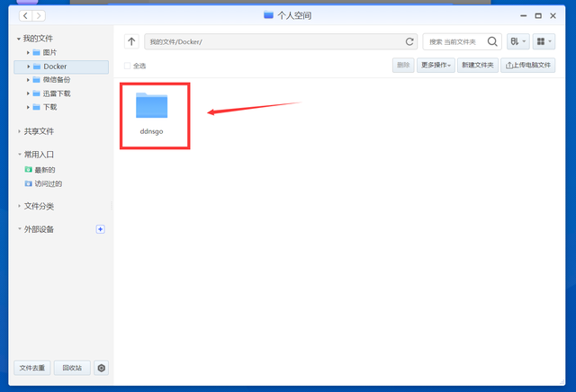Image resolution: width=576 pixels, height=392 pixels.
Task: Close the 个人空间 window
Action: pos(553,16)
